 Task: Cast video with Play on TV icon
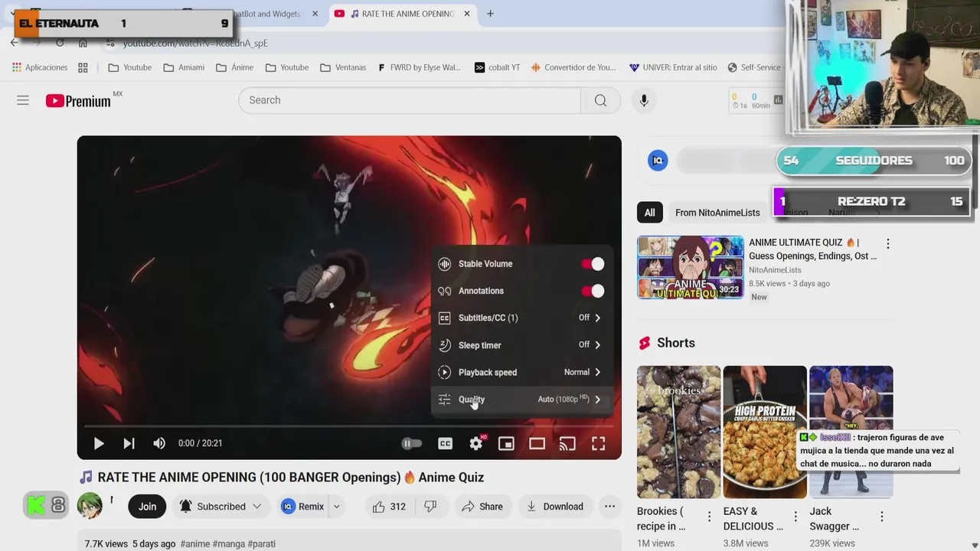tap(567, 443)
